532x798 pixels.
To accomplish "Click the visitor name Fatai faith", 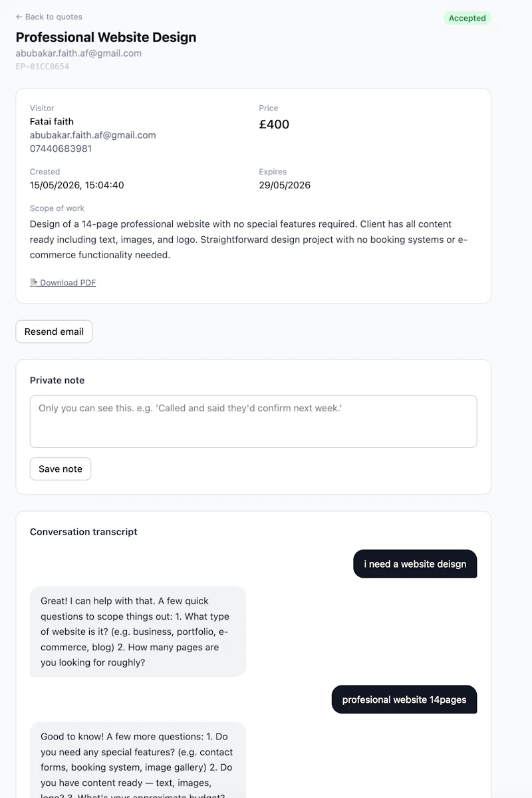I will tap(52, 121).
